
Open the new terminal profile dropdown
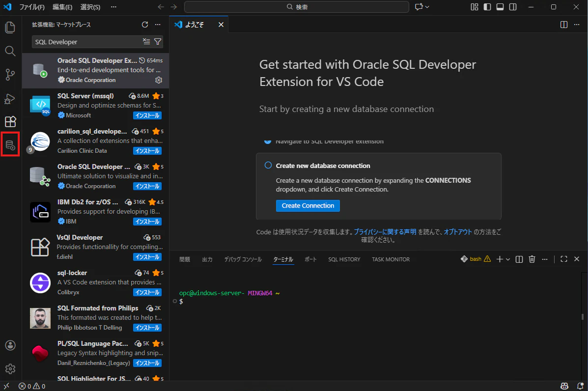pos(508,259)
